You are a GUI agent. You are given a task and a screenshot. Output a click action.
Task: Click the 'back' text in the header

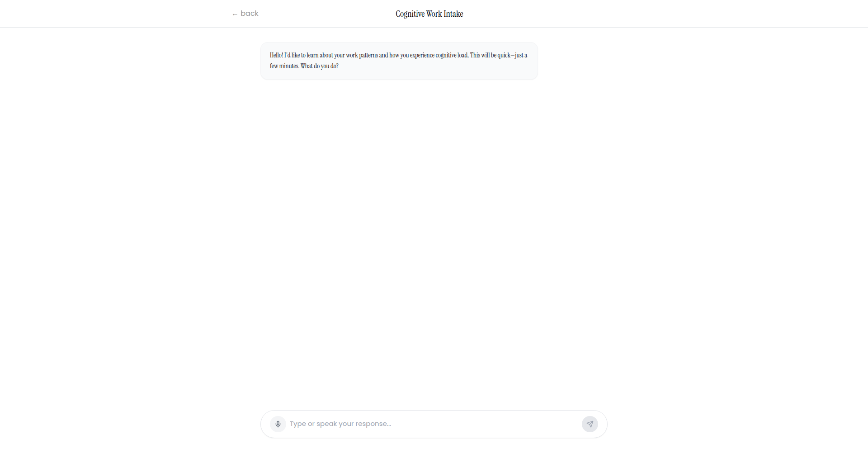(x=250, y=14)
